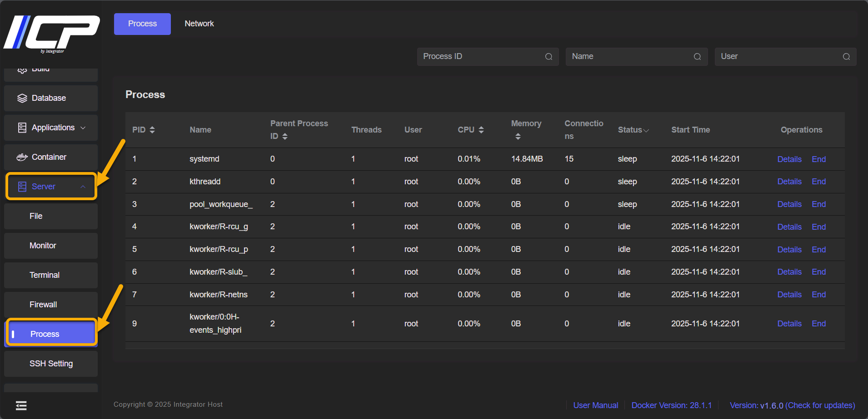The image size is (868, 419).
Task: Click the Docker Version 28.1.1 text
Action: 672,405
